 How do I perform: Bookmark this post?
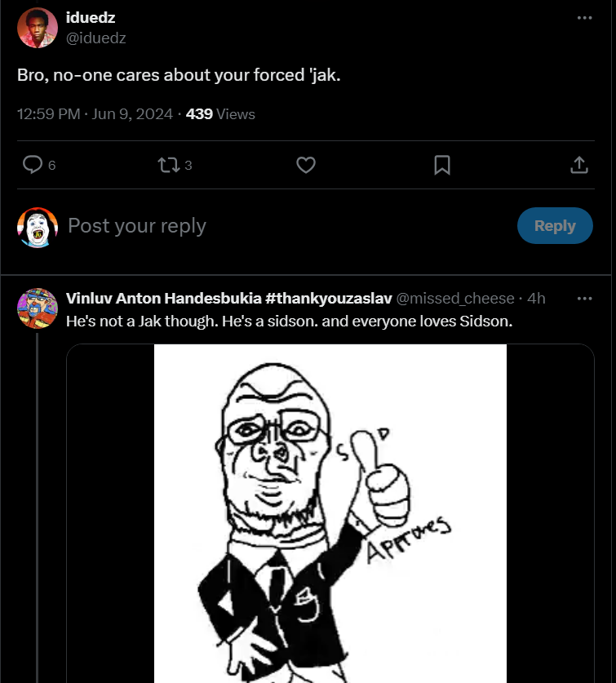point(441,165)
